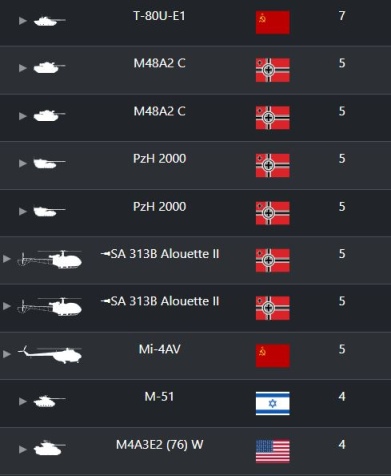The image size is (391, 476).
Task: Click the Soviet flag beside T-80U-E1
Action: (x=273, y=22)
